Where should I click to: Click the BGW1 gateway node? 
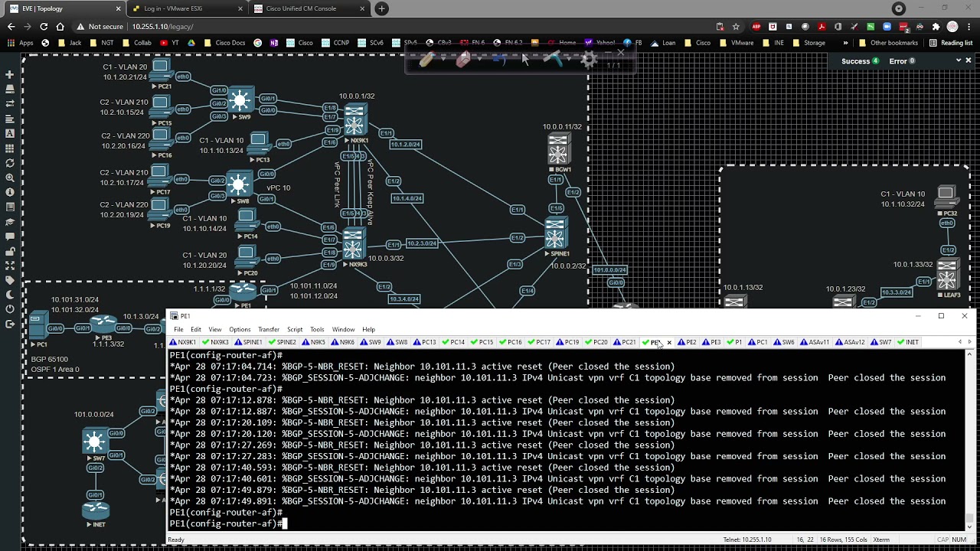point(559,149)
